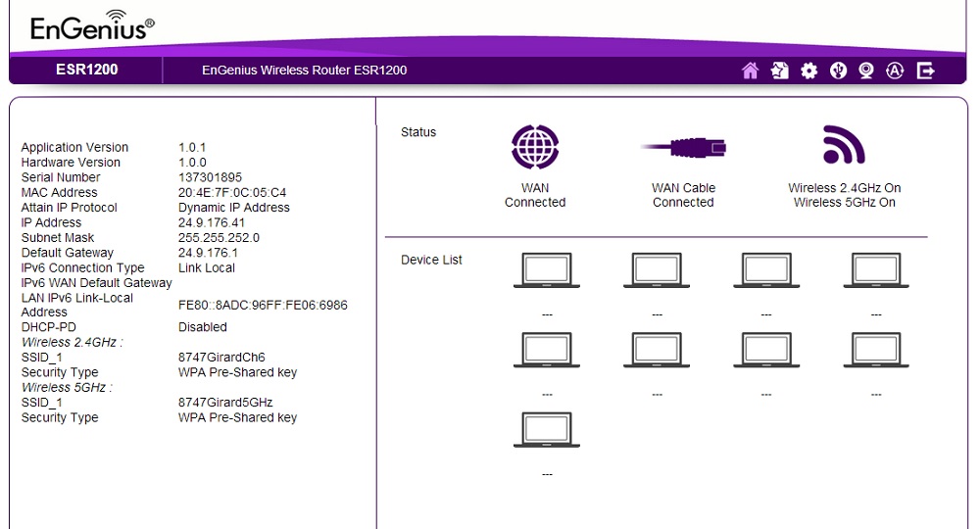Click the 'Wireless 5GHz :' heading

(x=67, y=387)
